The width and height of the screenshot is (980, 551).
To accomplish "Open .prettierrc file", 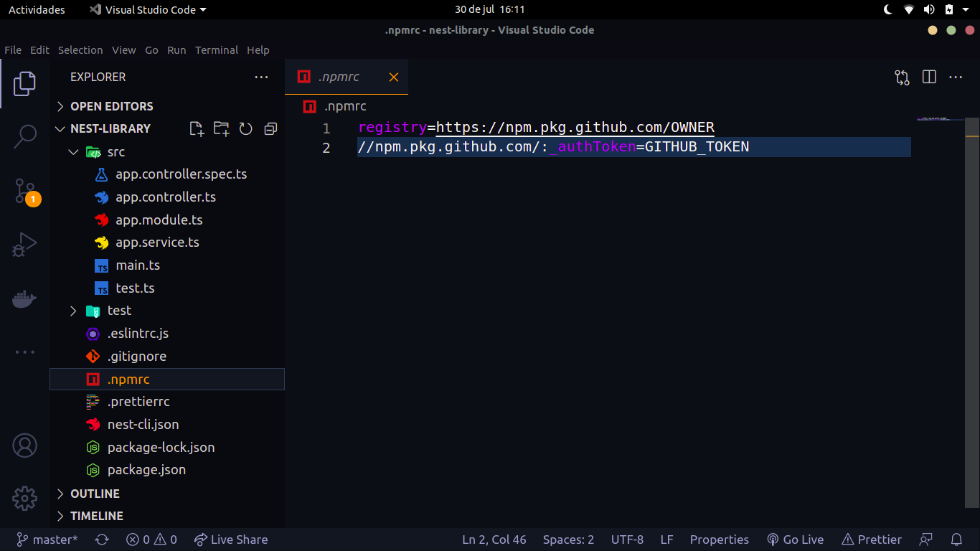I will coord(167,402).
